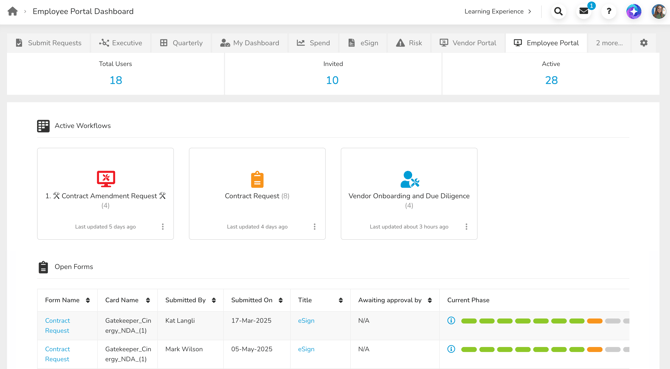
Task: Switch to the eSign tab
Action: coord(363,43)
